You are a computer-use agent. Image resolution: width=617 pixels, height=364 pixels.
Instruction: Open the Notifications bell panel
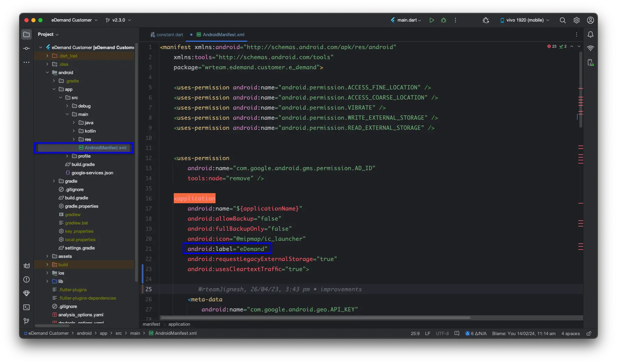tap(591, 34)
